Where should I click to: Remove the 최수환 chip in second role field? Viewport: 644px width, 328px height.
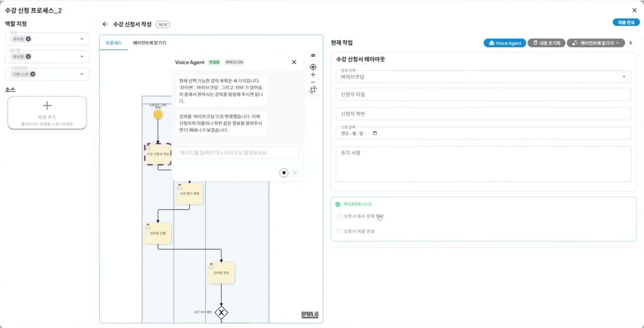pyautogui.click(x=29, y=56)
